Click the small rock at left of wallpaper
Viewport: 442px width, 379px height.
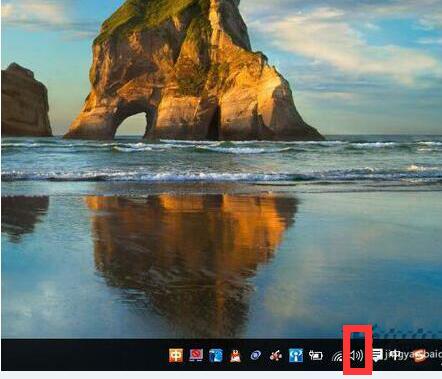(x=26, y=100)
